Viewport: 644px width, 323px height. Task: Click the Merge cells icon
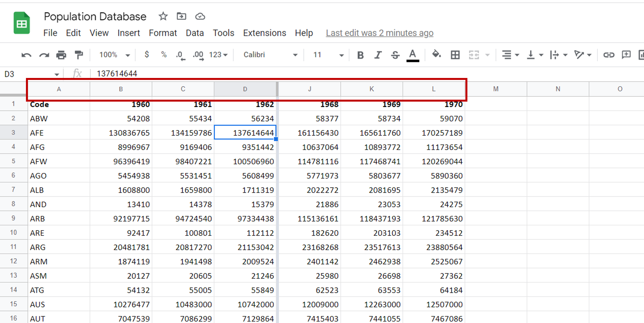[474, 55]
